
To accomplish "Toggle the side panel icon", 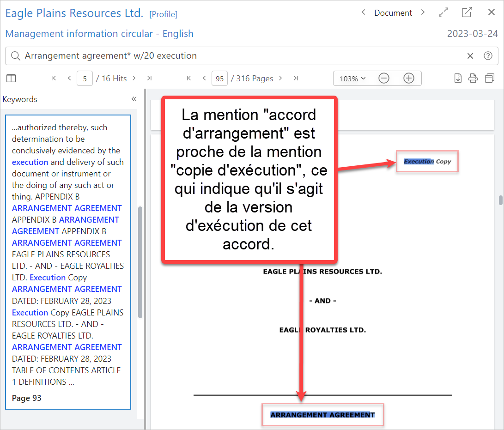I will (x=11, y=78).
